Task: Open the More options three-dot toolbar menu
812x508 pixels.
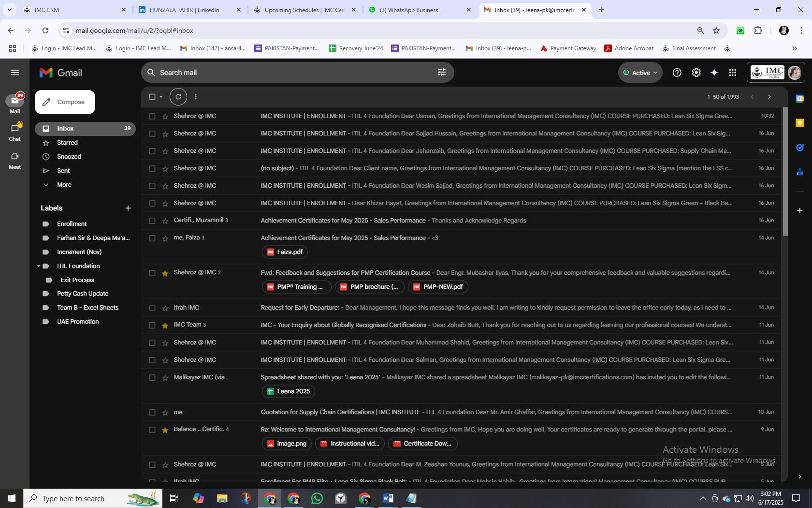Action: pyautogui.click(x=196, y=97)
